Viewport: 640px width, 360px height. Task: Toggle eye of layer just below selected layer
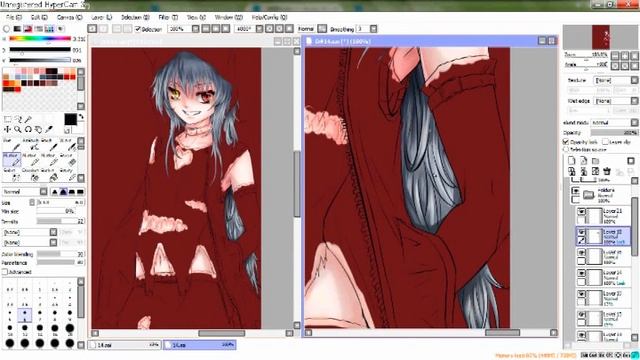[x=581, y=253]
